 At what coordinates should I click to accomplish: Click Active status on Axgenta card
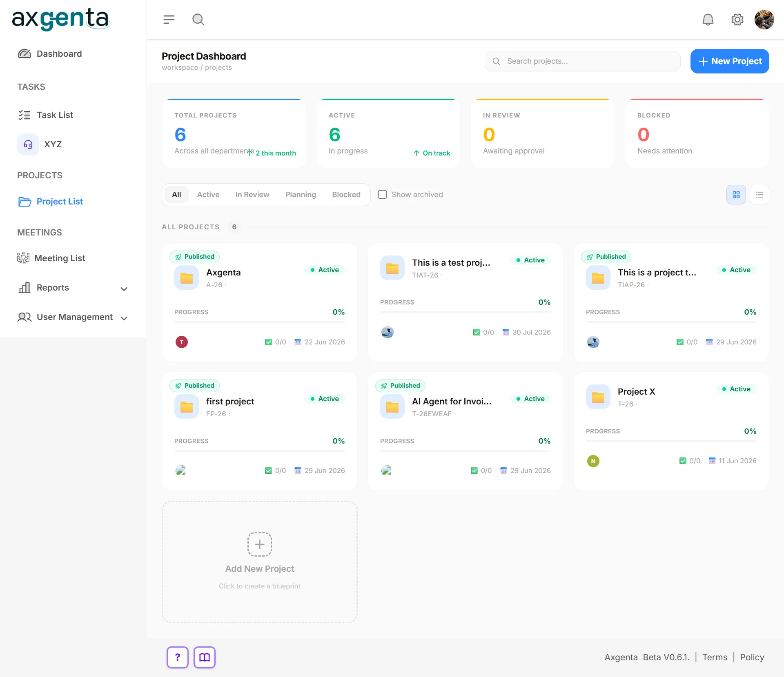(325, 270)
